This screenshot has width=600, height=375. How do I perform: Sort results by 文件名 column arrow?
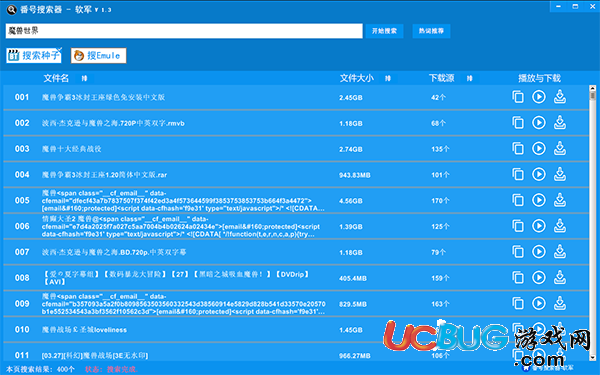tap(84, 78)
